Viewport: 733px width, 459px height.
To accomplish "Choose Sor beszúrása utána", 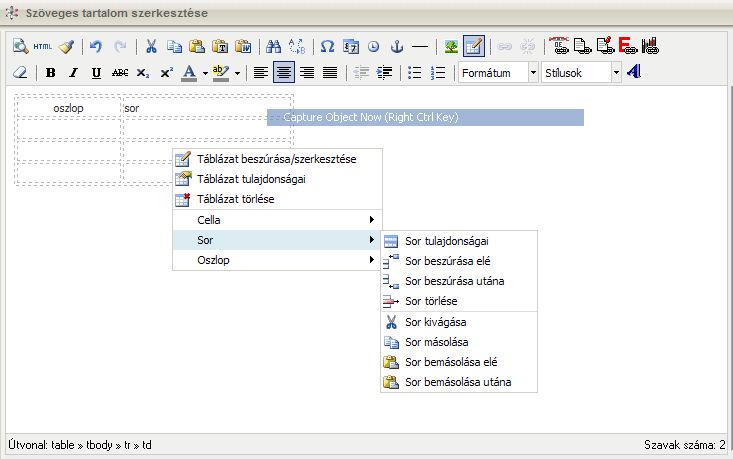I will click(x=454, y=281).
